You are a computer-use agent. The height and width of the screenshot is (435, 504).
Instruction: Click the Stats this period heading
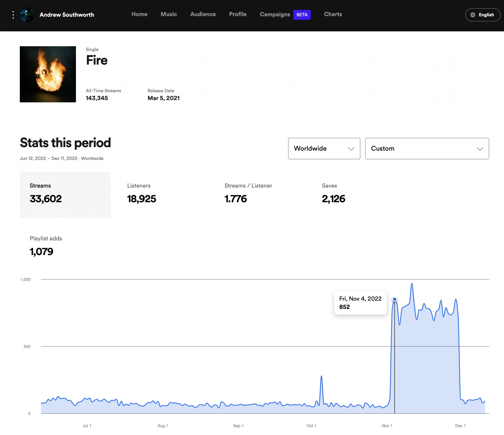coord(65,143)
